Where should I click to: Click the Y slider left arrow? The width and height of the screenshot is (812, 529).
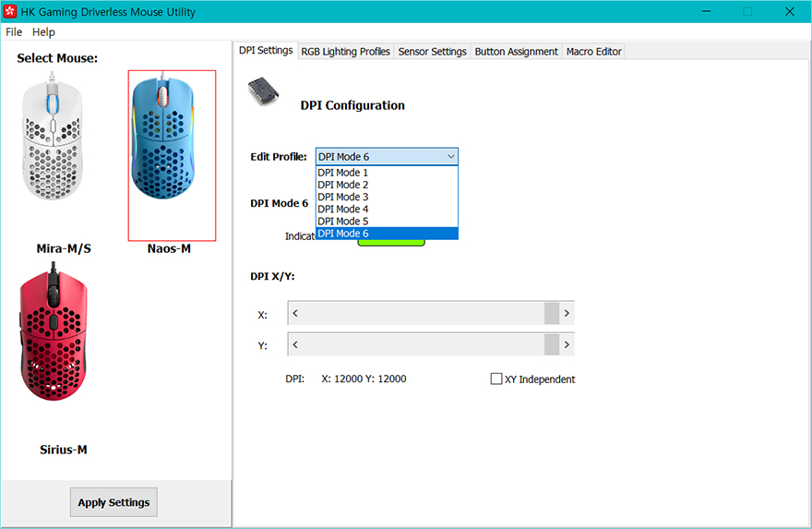(295, 344)
